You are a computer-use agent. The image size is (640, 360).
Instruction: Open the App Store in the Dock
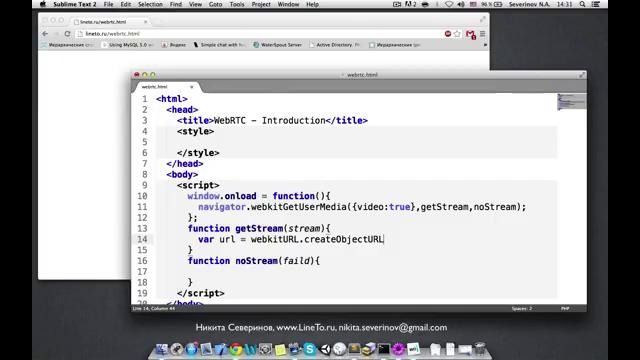tap(191, 349)
